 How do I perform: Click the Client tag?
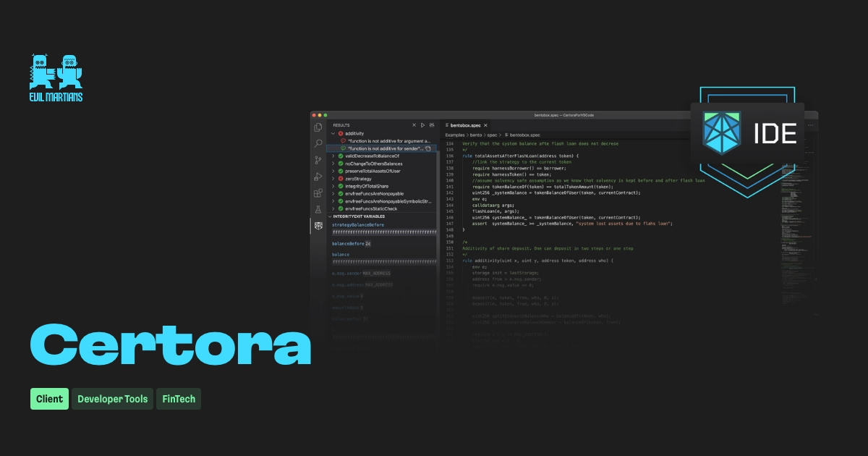[x=49, y=399]
